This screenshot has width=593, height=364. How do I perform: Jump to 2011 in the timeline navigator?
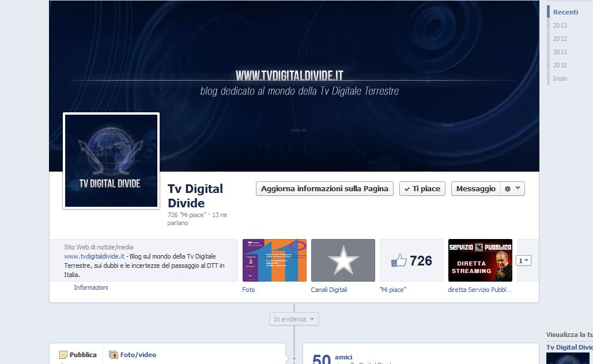560,52
